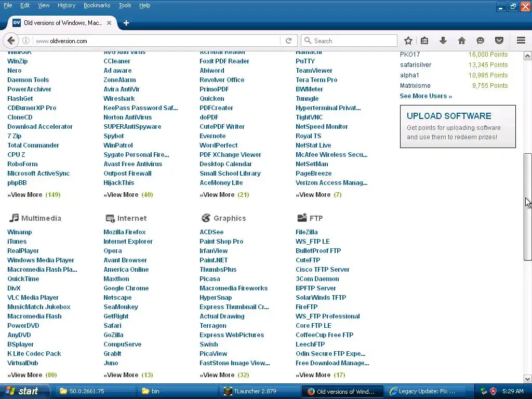This screenshot has height=399, width=532.
Task: Close the Old versions of Windows tab
Action: [x=109, y=23]
